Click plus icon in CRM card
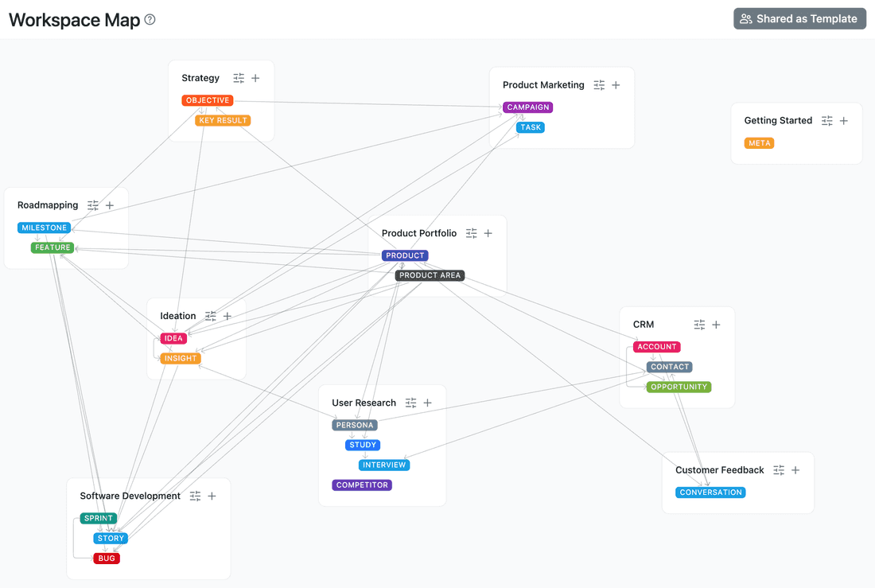Image resolution: width=875 pixels, height=588 pixels. pyautogui.click(x=716, y=325)
